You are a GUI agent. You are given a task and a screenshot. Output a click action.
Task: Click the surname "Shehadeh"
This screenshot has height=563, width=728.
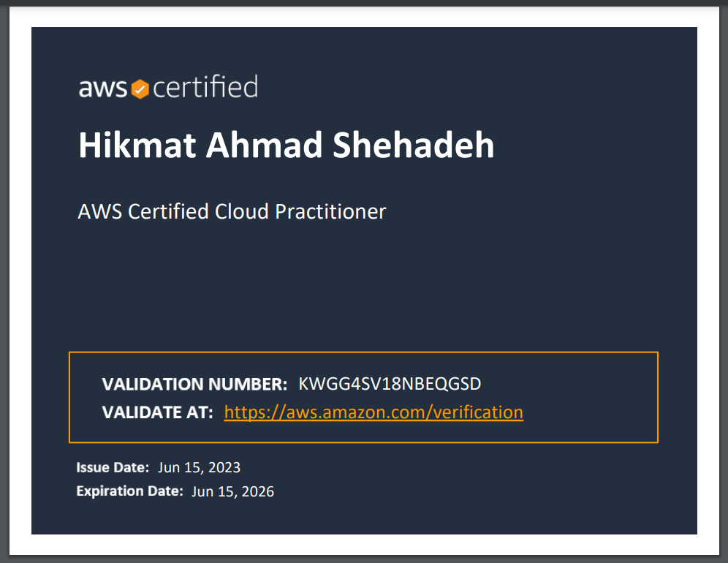coord(414,146)
